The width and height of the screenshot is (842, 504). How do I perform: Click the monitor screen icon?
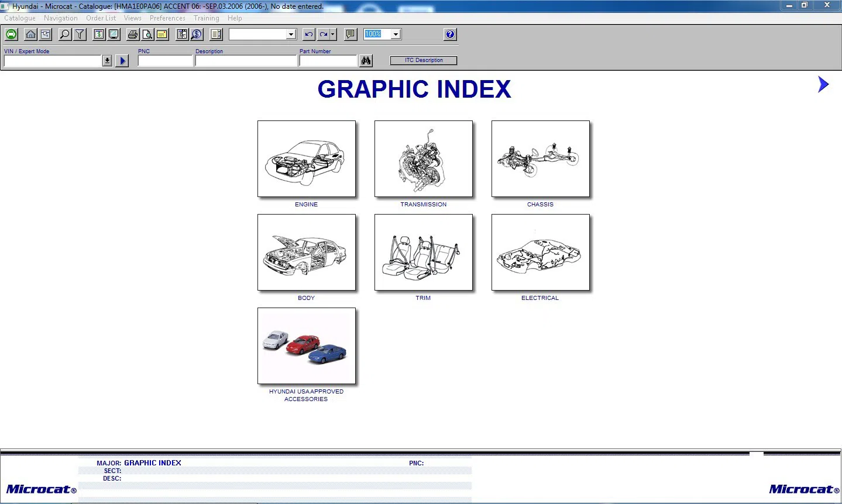114,34
